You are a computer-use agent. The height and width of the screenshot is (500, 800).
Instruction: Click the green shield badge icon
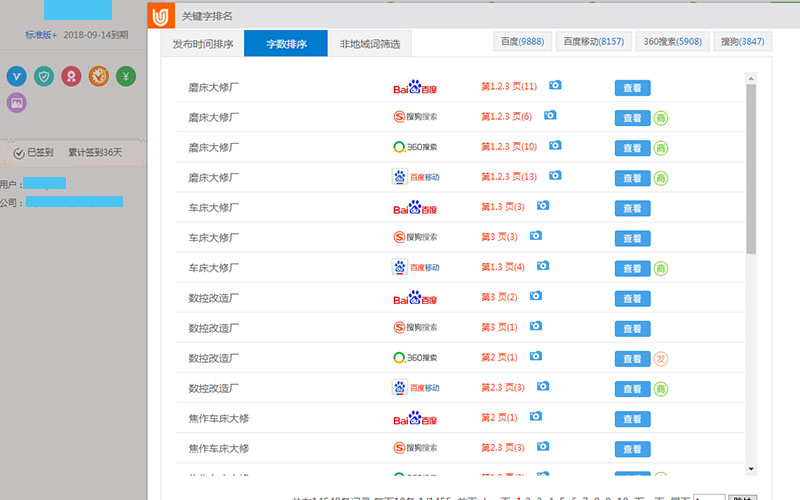pyautogui.click(x=44, y=76)
